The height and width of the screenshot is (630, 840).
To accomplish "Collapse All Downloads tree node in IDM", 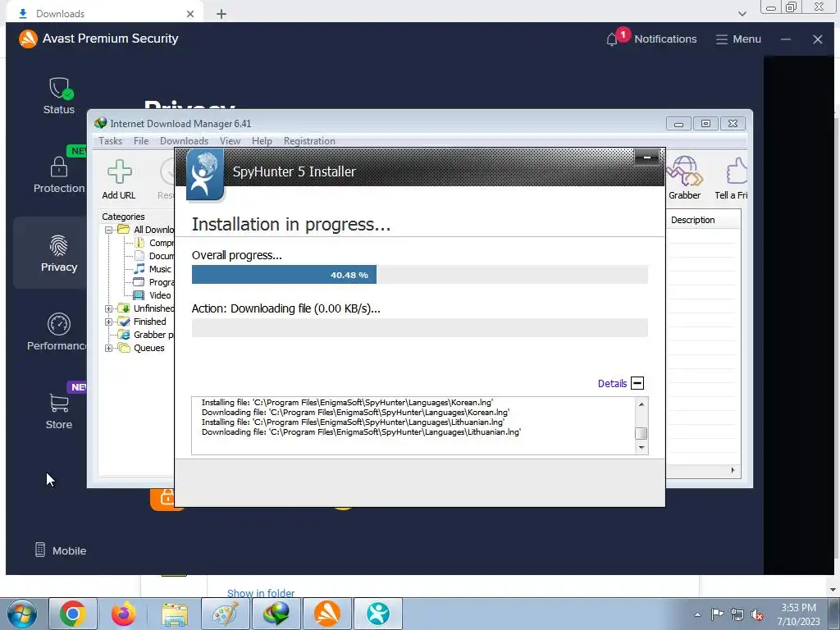I will (109, 230).
